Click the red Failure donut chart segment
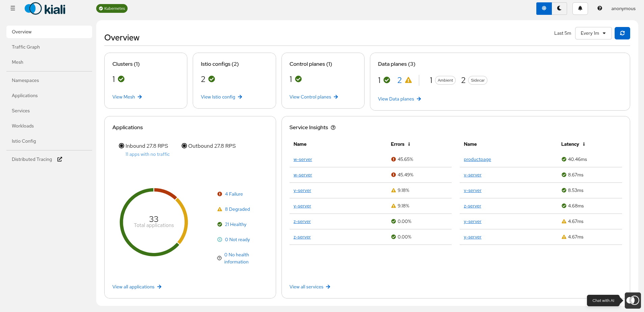The image size is (644, 312). point(166,193)
